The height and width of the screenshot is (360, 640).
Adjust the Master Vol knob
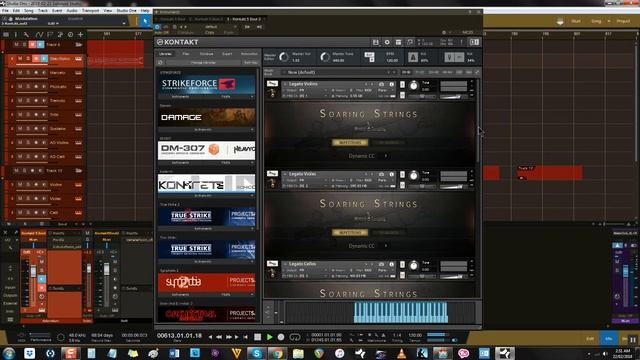click(x=284, y=57)
